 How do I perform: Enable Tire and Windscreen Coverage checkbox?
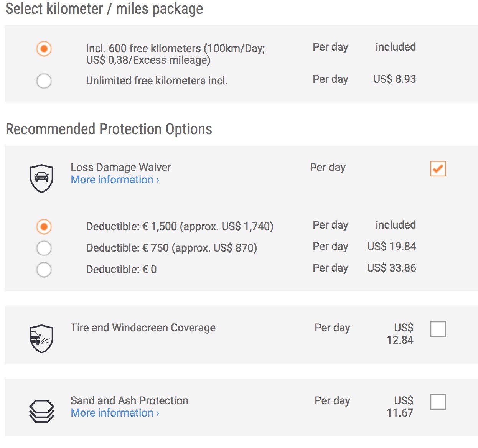pos(438,329)
